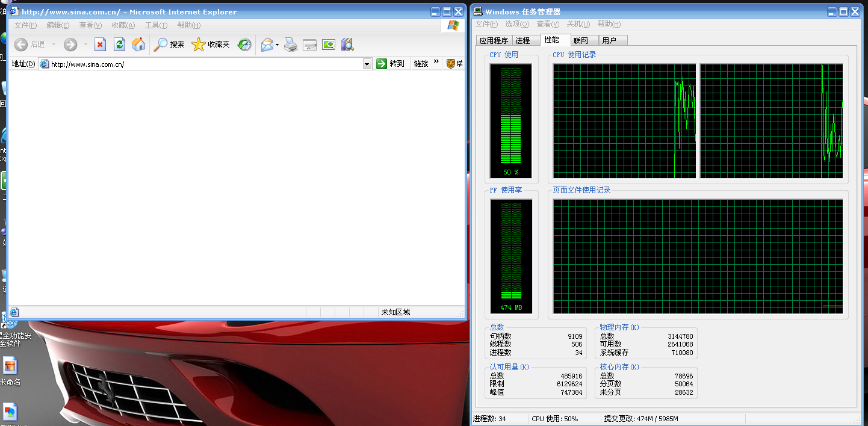The image size is (868, 426).
Task: Click the Refresh page icon
Action: (119, 45)
